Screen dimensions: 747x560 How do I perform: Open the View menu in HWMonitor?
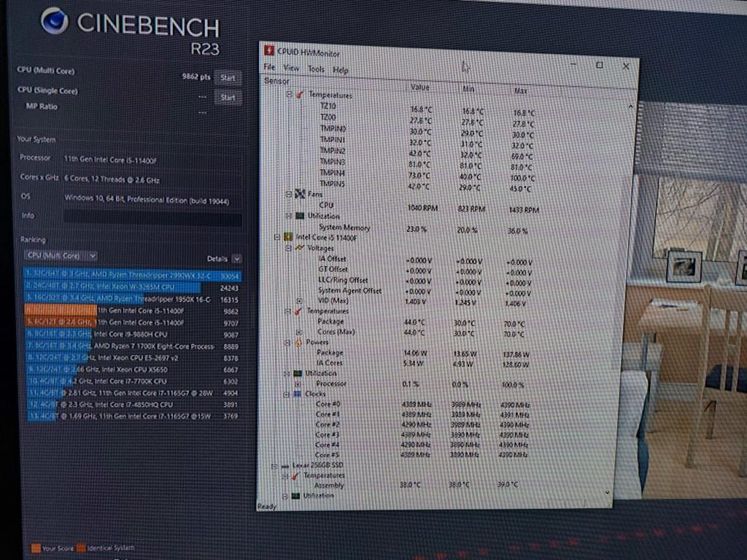click(x=291, y=68)
